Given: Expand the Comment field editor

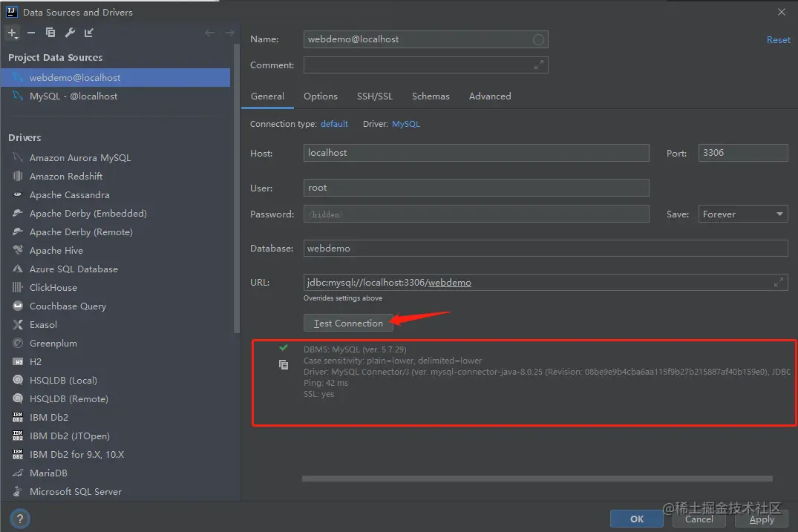Looking at the screenshot, I should pos(538,65).
